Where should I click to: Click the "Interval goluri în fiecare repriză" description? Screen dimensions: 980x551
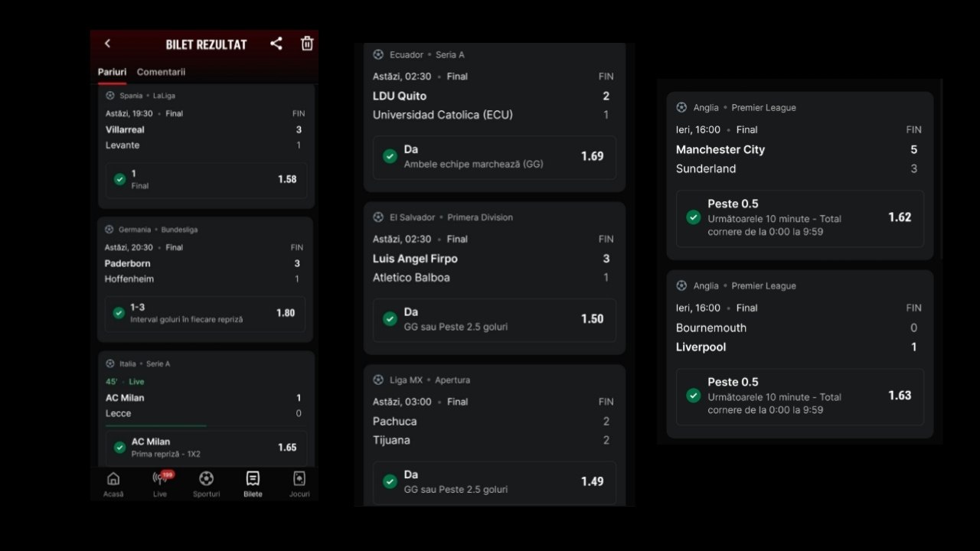pyautogui.click(x=187, y=320)
